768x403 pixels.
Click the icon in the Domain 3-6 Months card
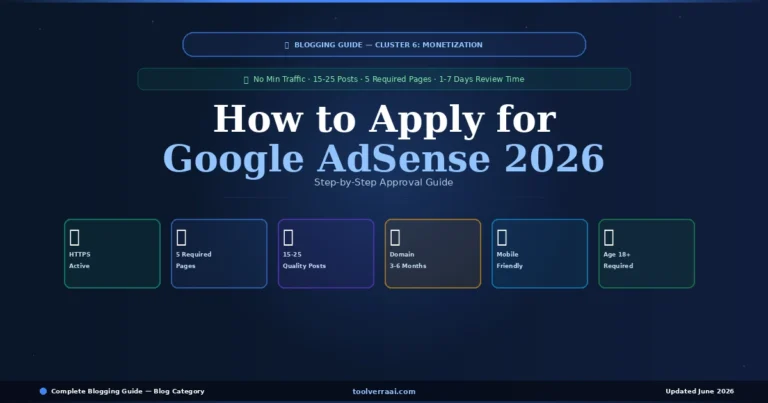pos(395,237)
